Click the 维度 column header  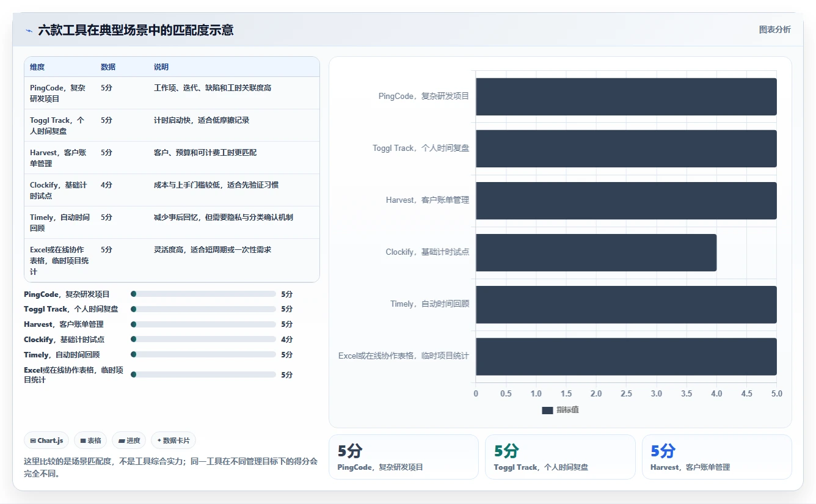click(x=37, y=67)
